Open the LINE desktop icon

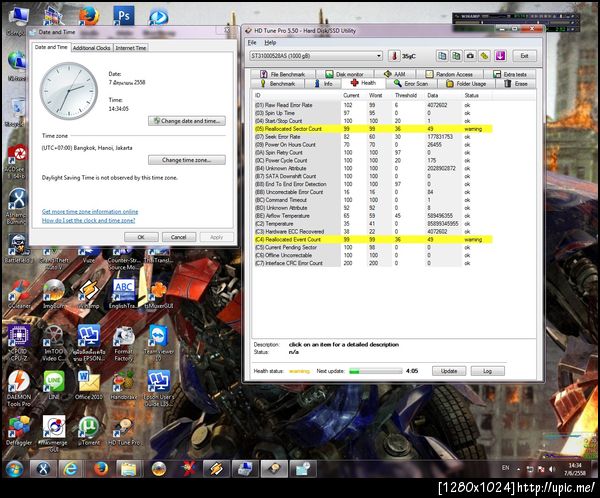pyautogui.click(x=54, y=385)
